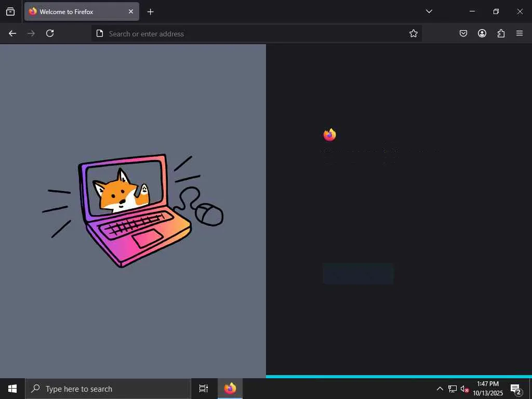Open the network status tray icon
This screenshot has width=532, height=399.
453,389
